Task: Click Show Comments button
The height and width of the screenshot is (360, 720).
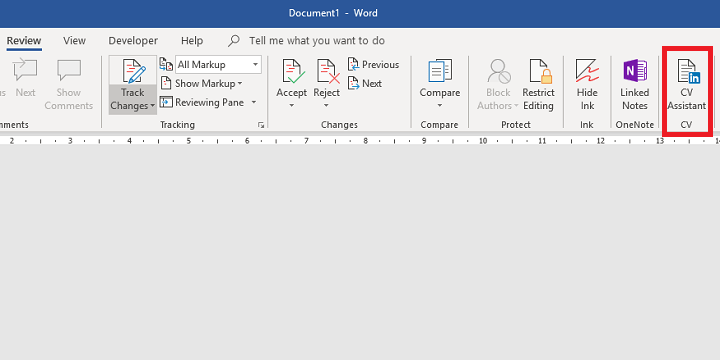Action: [69, 84]
